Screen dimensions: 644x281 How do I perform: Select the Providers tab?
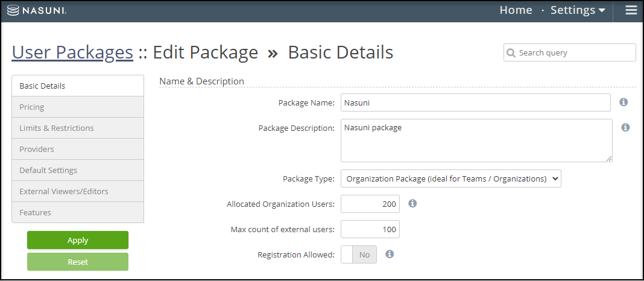click(x=78, y=149)
